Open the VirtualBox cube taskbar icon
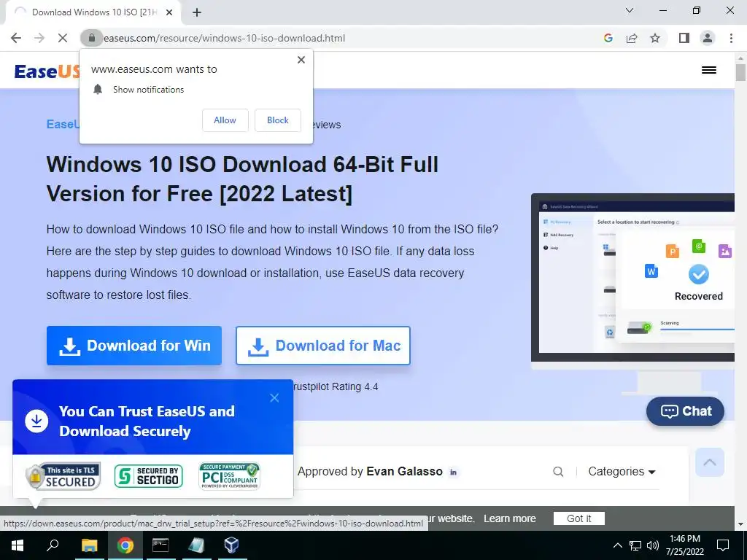This screenshot has height=560, width=747. pyautogui.click(x=231, y=545)
